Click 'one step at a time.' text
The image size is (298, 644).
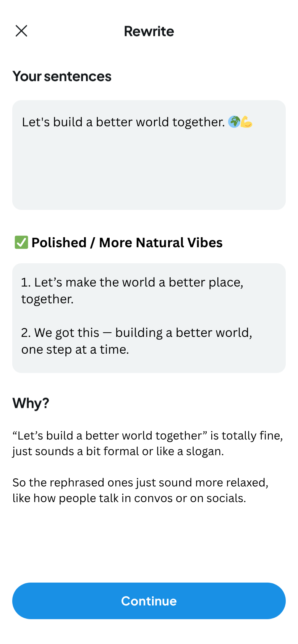point(75,349)
